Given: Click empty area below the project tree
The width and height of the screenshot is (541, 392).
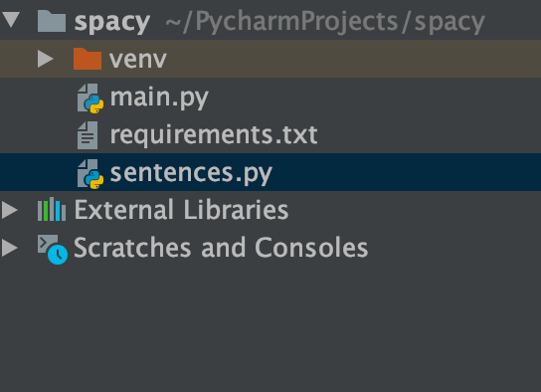Looking at the screenshot, I should (270, 327).
